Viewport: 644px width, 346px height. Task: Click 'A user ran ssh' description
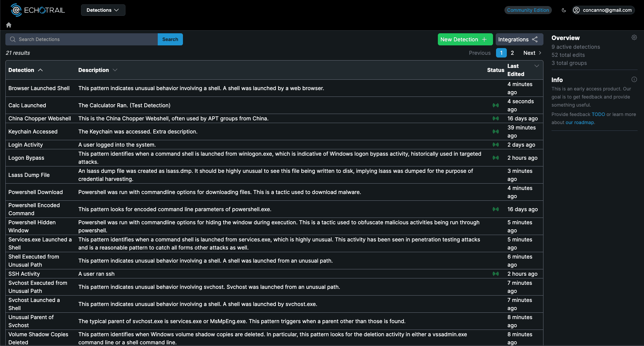click(x=97, y=274)
